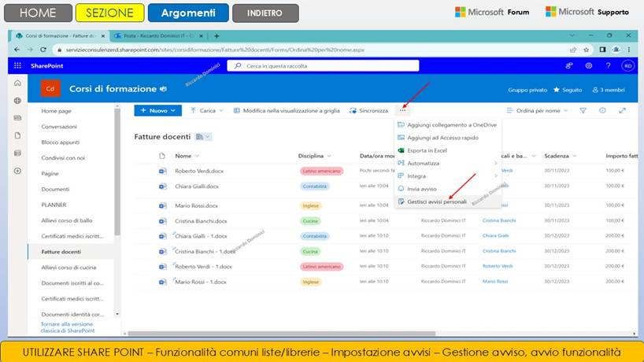This screenshot has height=362, width=644.
Task: Open the info details pane icon
Action: [x=602, y=110]
